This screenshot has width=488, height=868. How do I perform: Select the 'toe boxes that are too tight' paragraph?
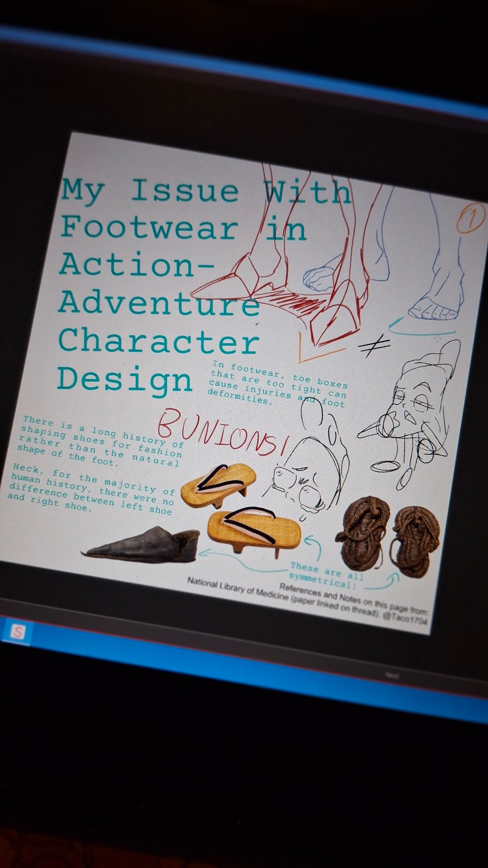278,384
